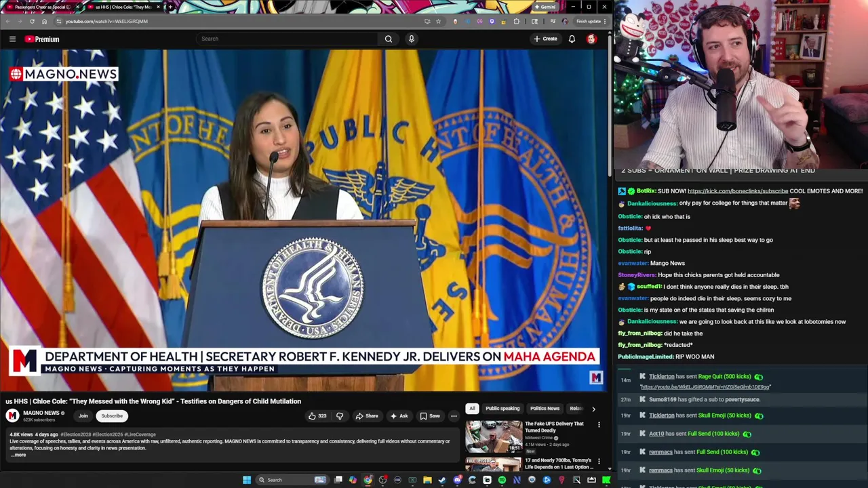
Task: Show more chips with right arrow
Action: tap(593, 409)
